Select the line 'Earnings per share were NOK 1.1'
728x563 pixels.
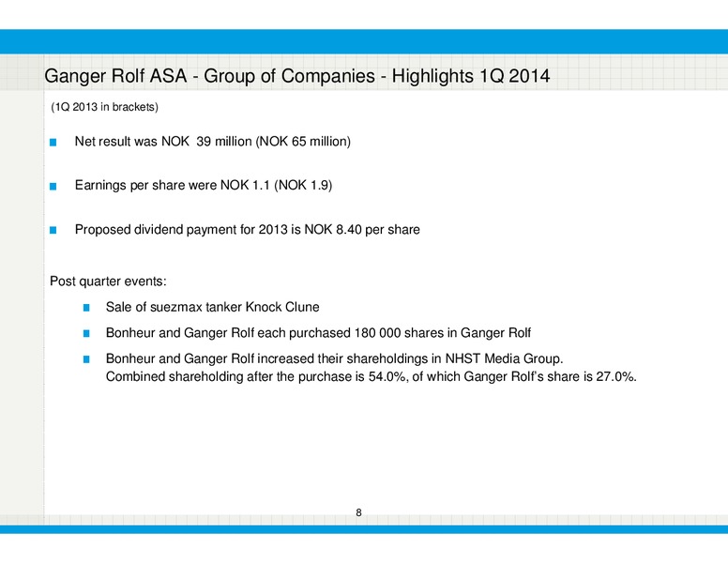(x=204, y=186)
